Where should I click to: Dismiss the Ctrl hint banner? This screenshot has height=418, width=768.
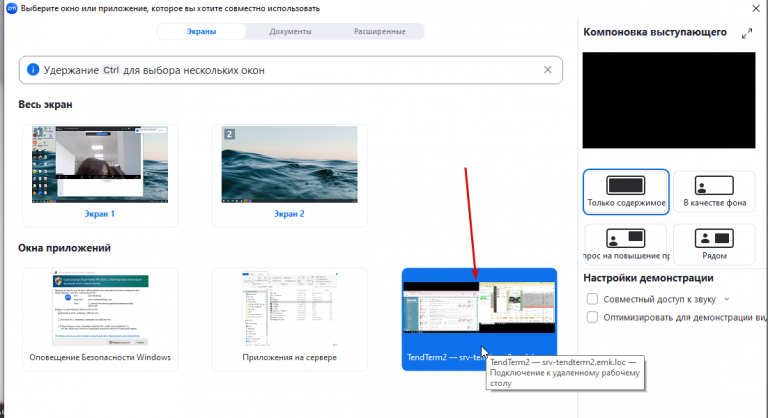pos(548,70)
